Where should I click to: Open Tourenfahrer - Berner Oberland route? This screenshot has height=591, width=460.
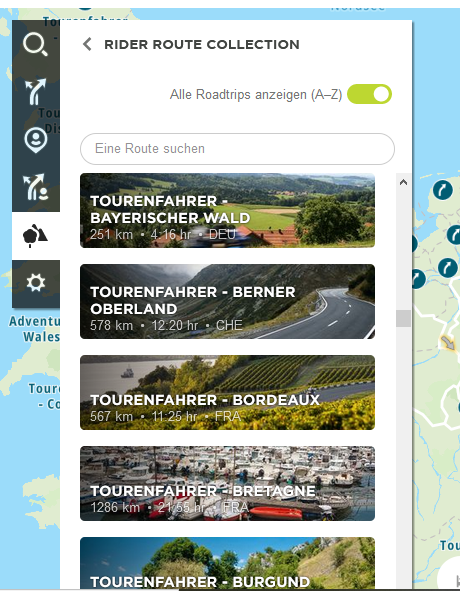click(227, 302)
